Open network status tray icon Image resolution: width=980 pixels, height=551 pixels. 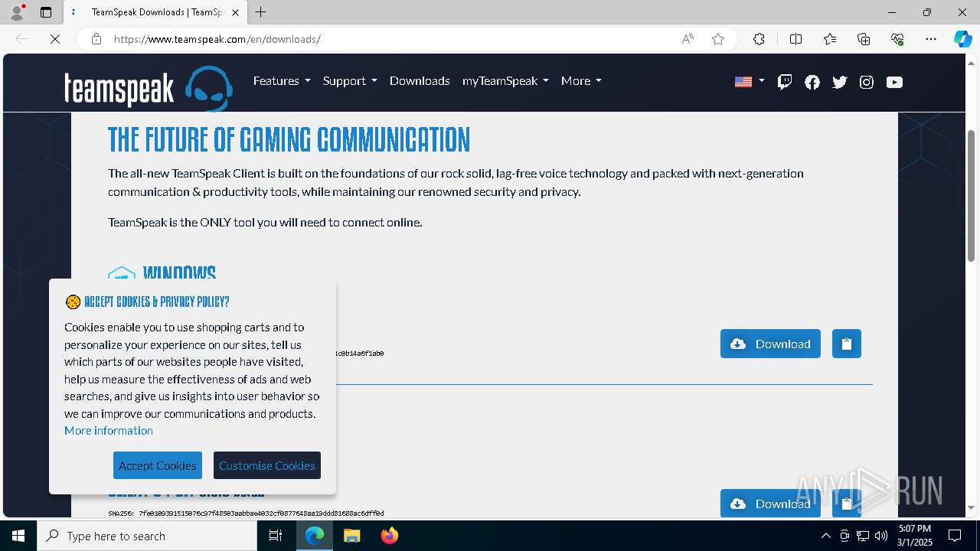[x=863, y=536]
